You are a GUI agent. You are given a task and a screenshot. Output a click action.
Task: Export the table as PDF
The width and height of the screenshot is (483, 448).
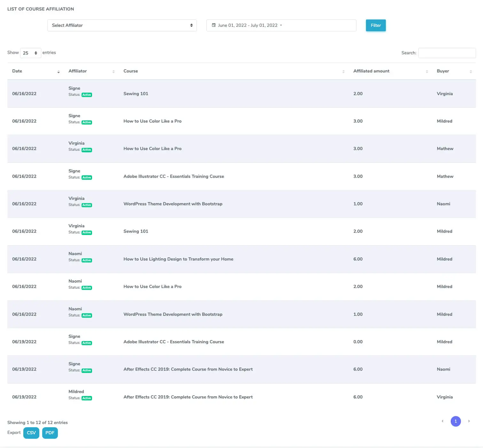pos(50,433)
